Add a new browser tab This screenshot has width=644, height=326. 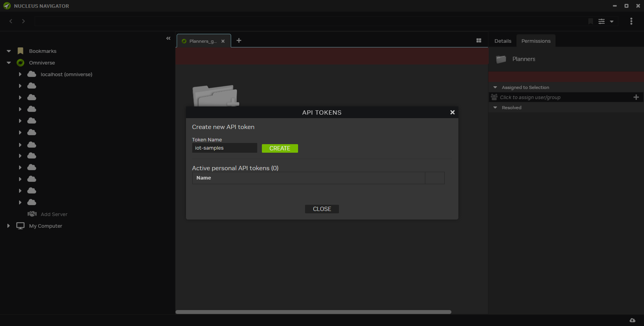(x=239, y=41)
